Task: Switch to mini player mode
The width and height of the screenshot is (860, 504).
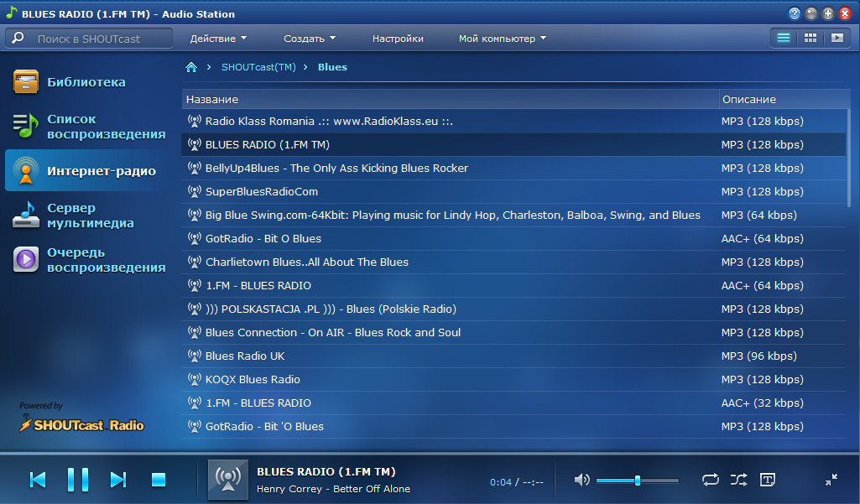Action: (x=831, y=480)
